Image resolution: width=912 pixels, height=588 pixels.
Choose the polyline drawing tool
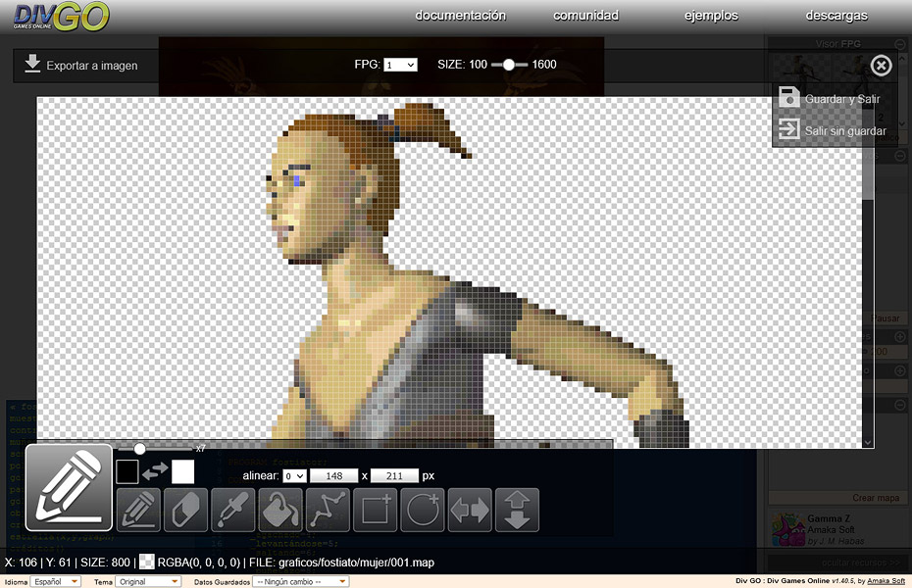coord(329,511)
